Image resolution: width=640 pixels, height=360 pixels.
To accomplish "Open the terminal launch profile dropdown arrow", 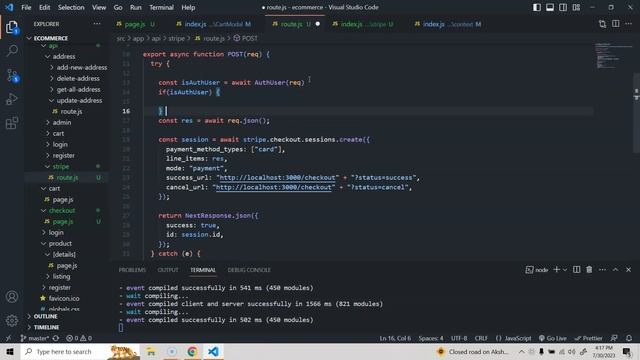I will pos(565,270).
